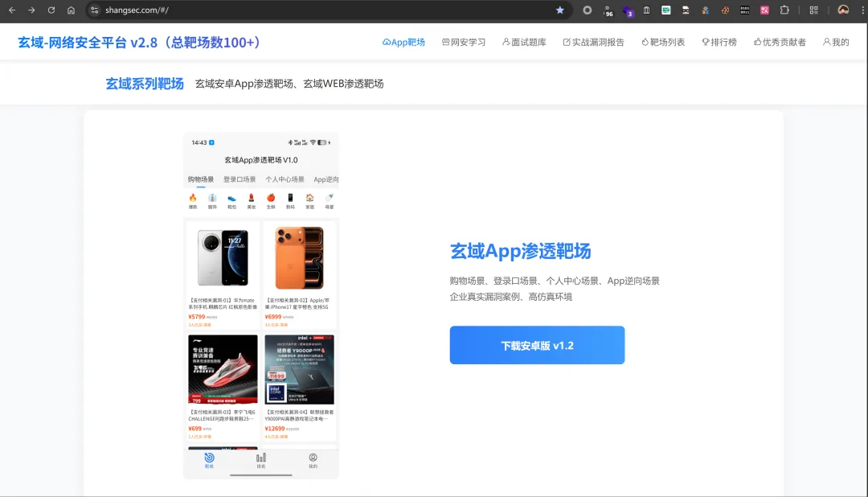The width and height of the screenshot is (868, 497).
Task: Open the binary 0101 extension icon
Action: 744,10
